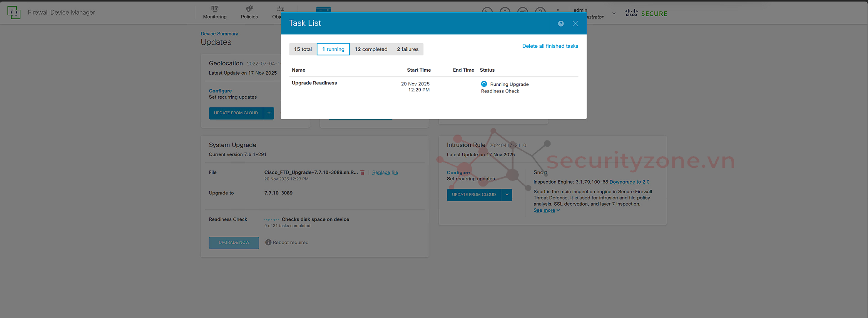This screenshot has width=868, height=318.
Task: Click the Task List help icon
Action: 561,23
